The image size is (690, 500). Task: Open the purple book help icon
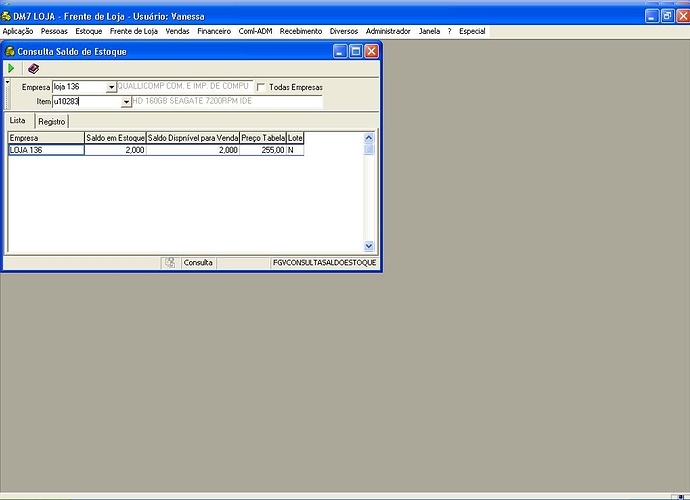pyautogui.click(x=33, y=68)
